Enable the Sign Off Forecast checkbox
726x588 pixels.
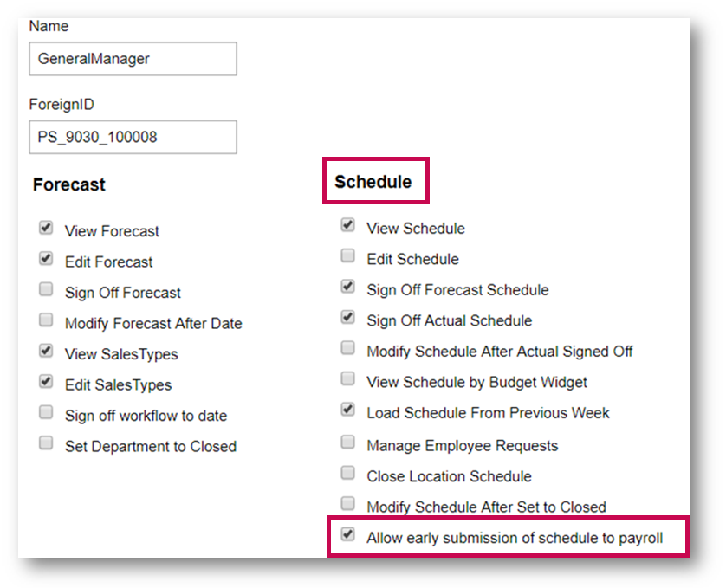[x=46, y=291]
